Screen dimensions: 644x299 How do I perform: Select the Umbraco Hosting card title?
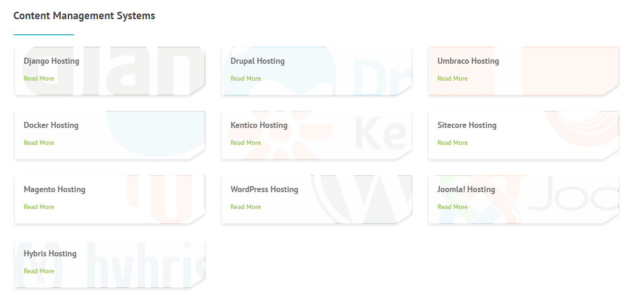tap(468, 61)
